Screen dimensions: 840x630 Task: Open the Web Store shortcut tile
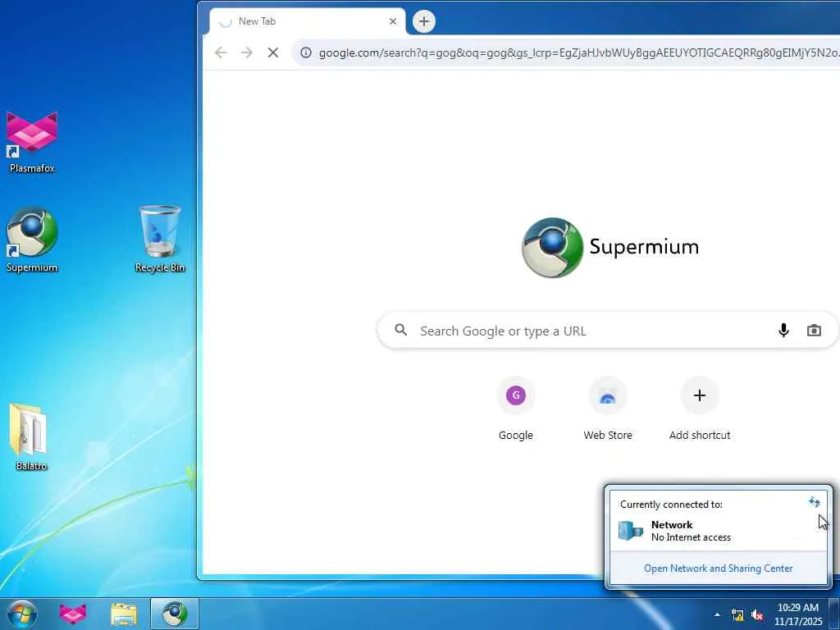coord(608,410)
